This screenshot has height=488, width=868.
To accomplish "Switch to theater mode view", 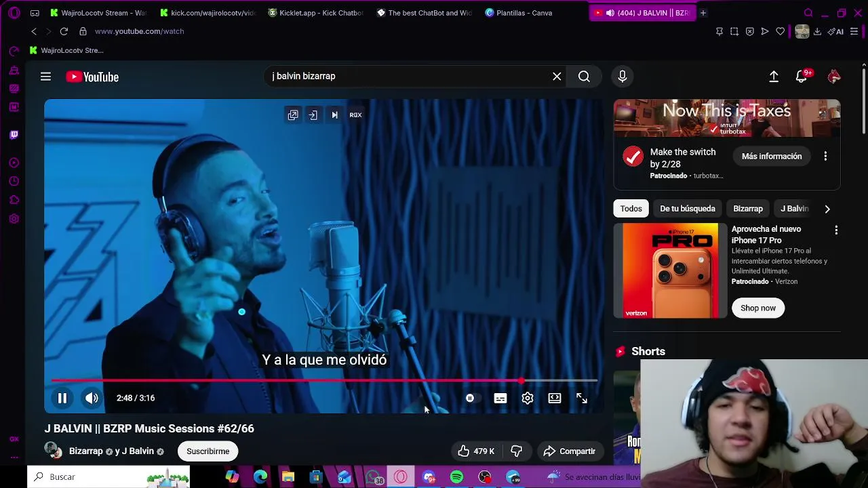I will 555,399.
